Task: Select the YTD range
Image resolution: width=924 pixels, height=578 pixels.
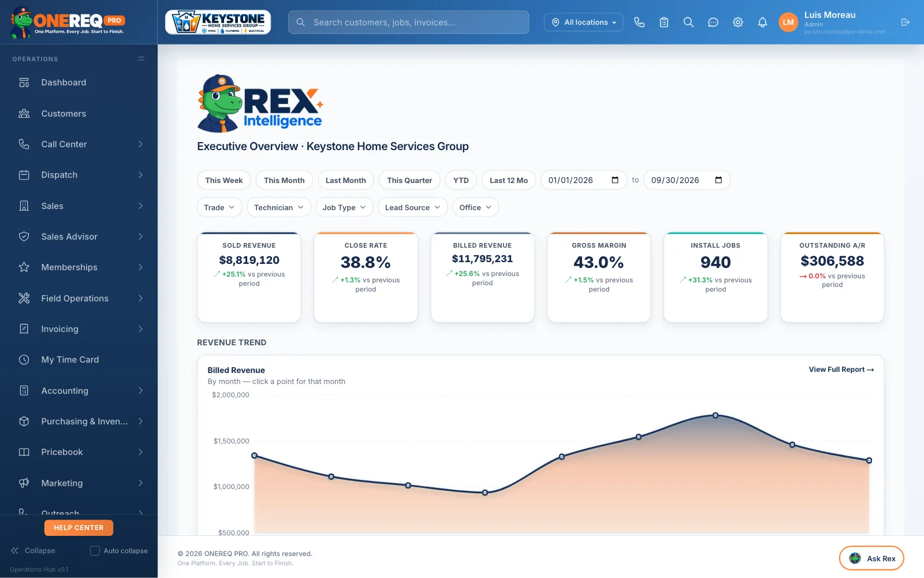Action: pos(461,180)
